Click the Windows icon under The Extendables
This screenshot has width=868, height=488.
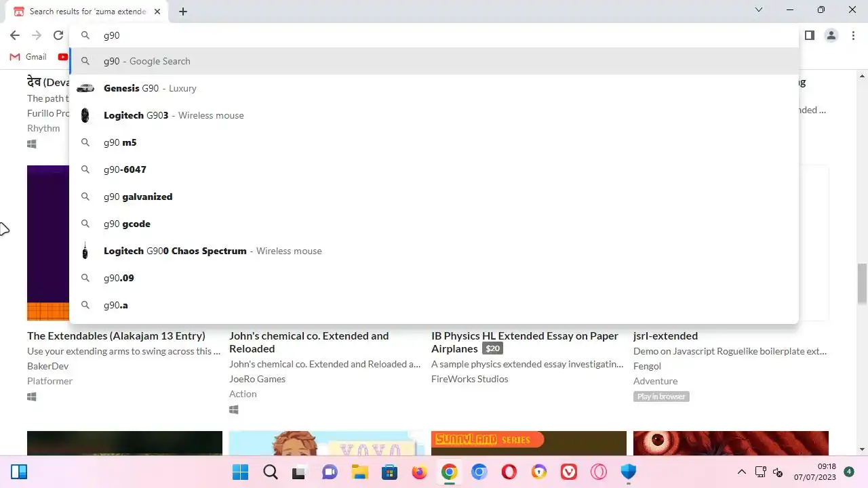[x=32, y=396]
